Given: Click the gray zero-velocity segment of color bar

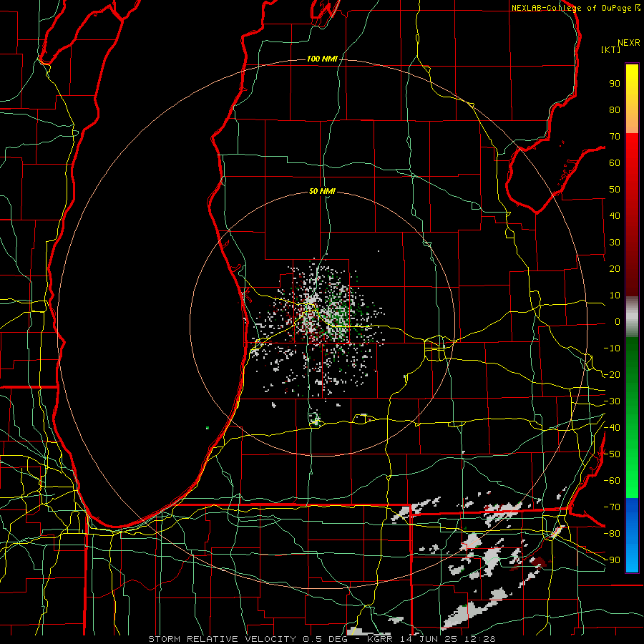Looking at the screenshot, I should (632, 317).
